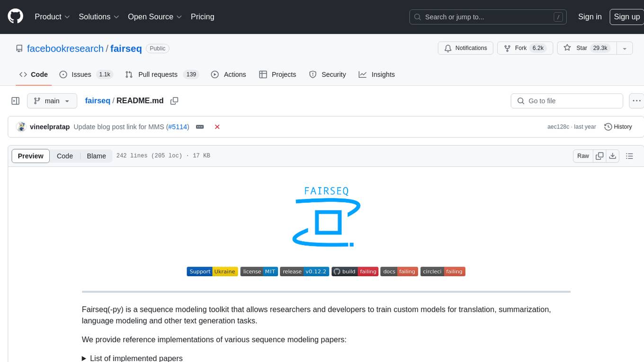Open file History
The image size is (644, 362).
pyautogui.click(x=618, y=127)
